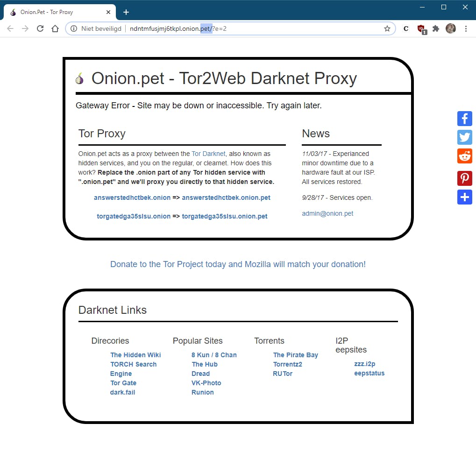This screenshot has height=452, width=476.
Task: Open more share options plus button
Action: (465, 197)
